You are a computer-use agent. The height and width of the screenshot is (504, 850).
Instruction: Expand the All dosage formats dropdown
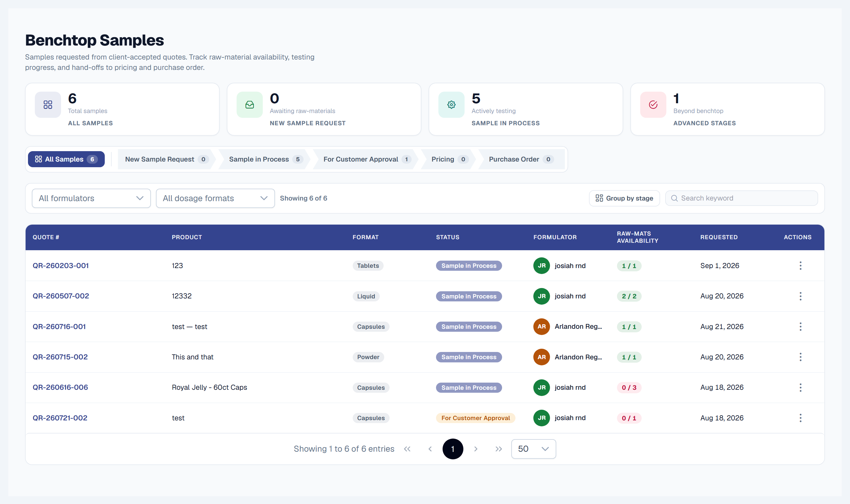[215, 198]
